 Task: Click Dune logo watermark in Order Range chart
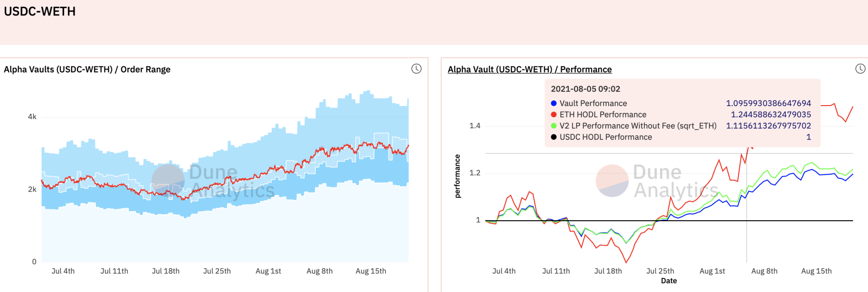pyautogui.click(x=168, y=181)
